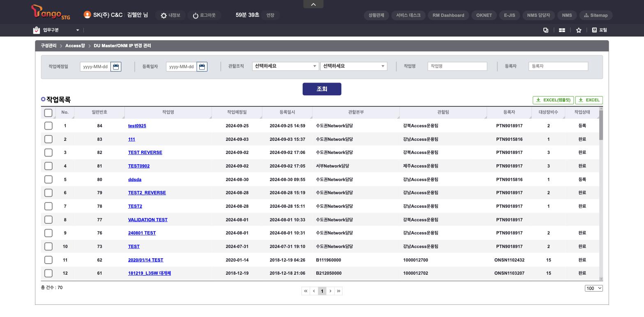
Task: Click the 조회 search button
Action: pos(322,89)
